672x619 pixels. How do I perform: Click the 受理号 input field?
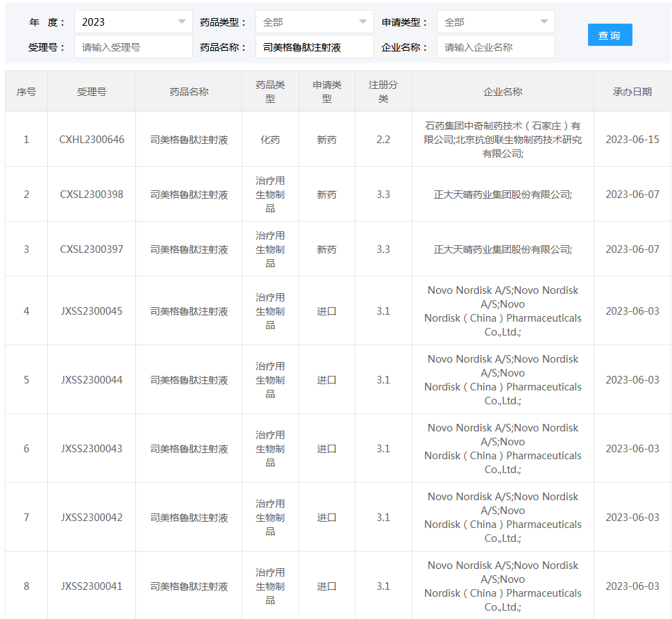tap(133, 47)
